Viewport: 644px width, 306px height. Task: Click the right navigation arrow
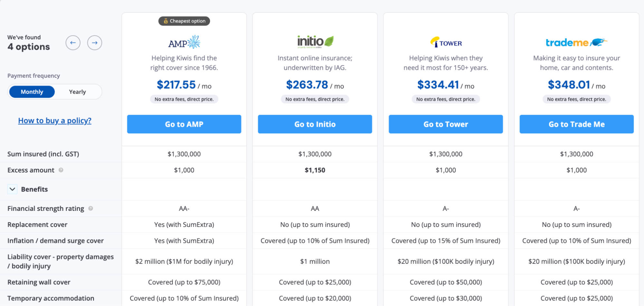pos(94,43)
